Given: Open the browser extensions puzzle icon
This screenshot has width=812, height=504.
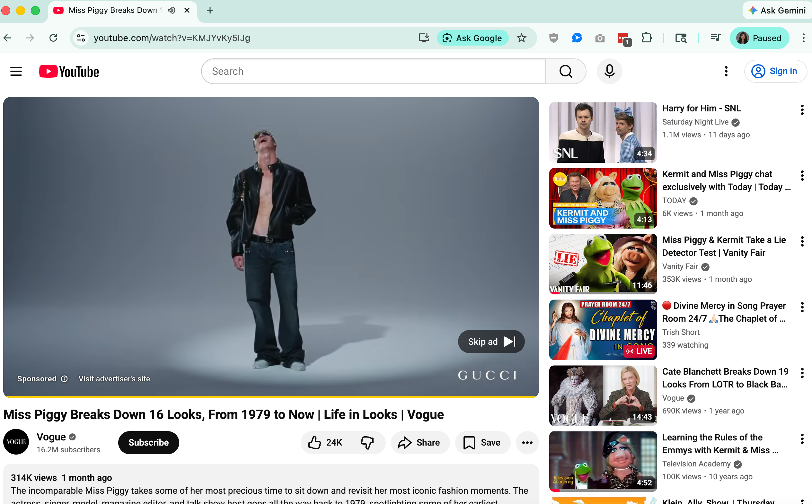Looking at the screenshot, I should pyautogui.click(x=647, y=38).
